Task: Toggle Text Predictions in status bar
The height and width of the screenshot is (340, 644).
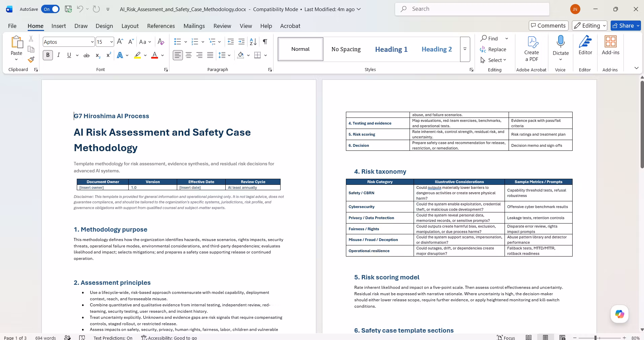Action: [113, 338]
